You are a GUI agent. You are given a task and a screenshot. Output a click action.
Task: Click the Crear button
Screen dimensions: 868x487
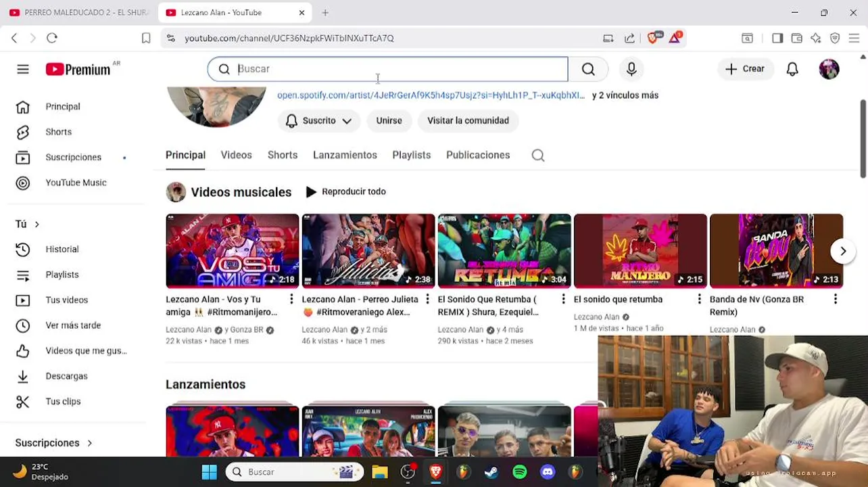coord(745,69)
